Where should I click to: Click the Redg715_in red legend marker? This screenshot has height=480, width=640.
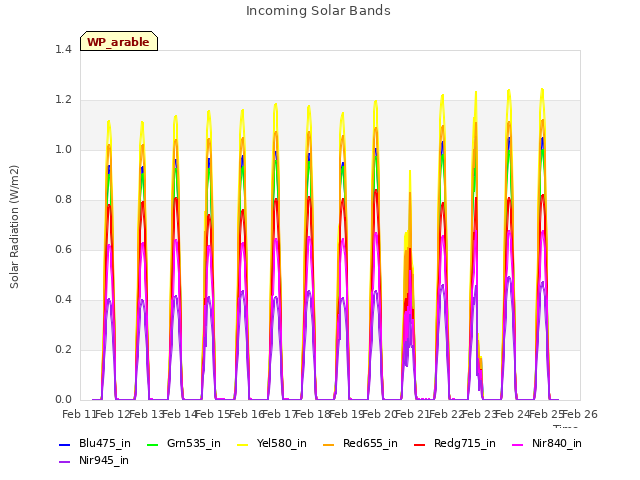pyautogui.click(x=420, y=444)
